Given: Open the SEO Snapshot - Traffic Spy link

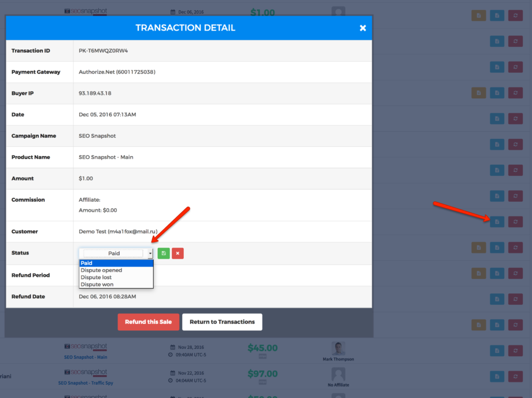Looking at the screenshot, I should [86, 383].
